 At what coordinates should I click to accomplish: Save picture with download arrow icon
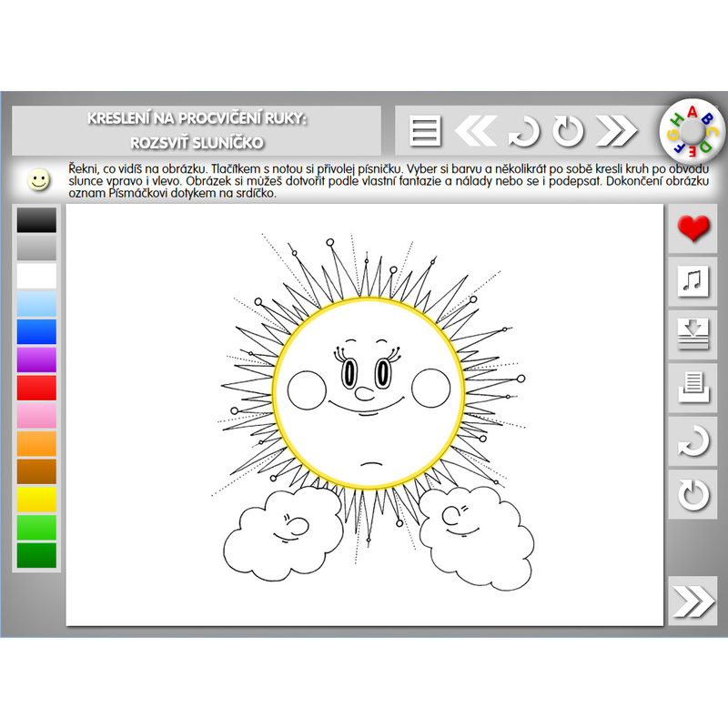point(693,334)
